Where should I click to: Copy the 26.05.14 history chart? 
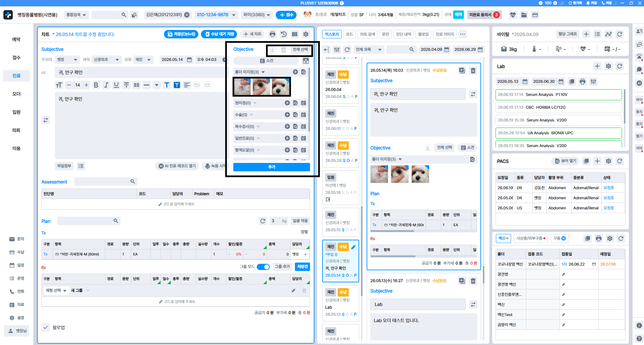pos(462,70)
